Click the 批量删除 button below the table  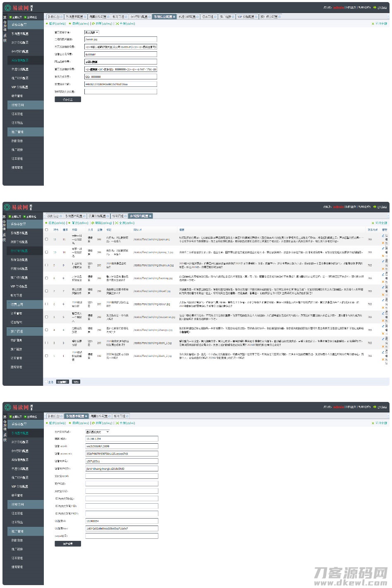pyautogui.click(x=62, y=382)
